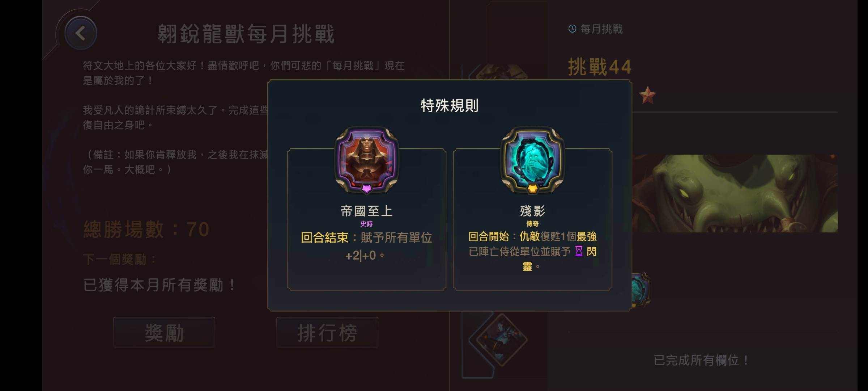Open the 獎勵 rewards button
Image resolution: width=868 pixels, height=391 pixels.
click(x=164, y=332)
